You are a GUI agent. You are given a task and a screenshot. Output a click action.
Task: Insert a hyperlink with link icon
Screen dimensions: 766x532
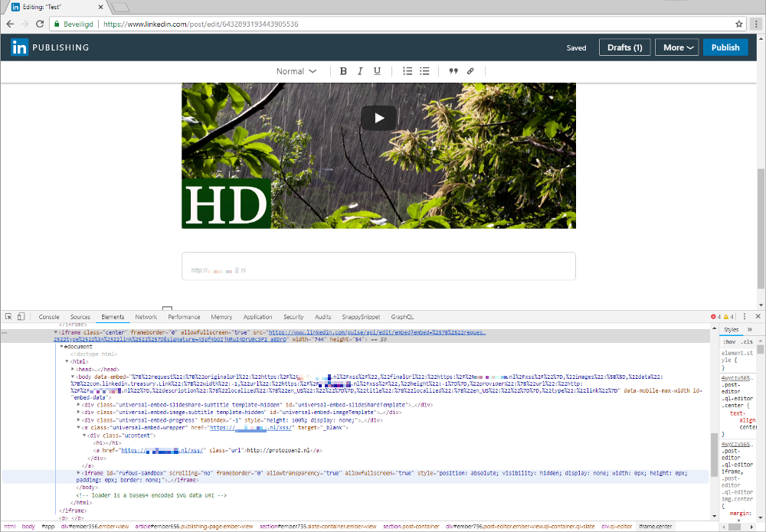470,71
